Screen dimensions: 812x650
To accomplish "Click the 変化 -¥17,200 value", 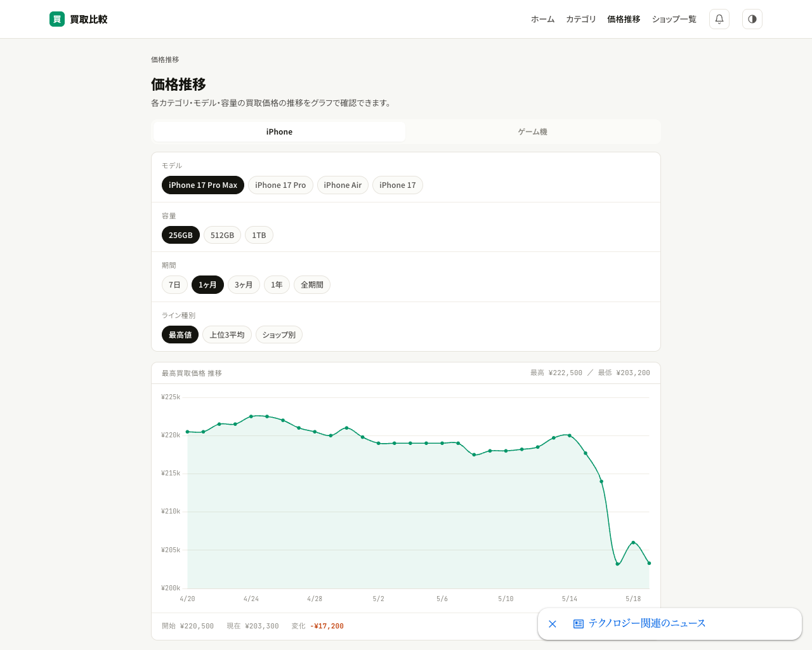I will tap(318, 626).
